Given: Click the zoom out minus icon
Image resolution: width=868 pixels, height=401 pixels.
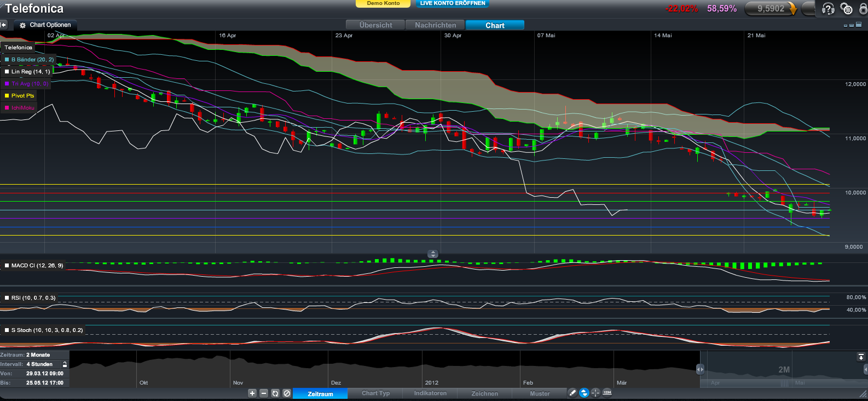Looking at the screenshot, I should click(x=264, y=393).
